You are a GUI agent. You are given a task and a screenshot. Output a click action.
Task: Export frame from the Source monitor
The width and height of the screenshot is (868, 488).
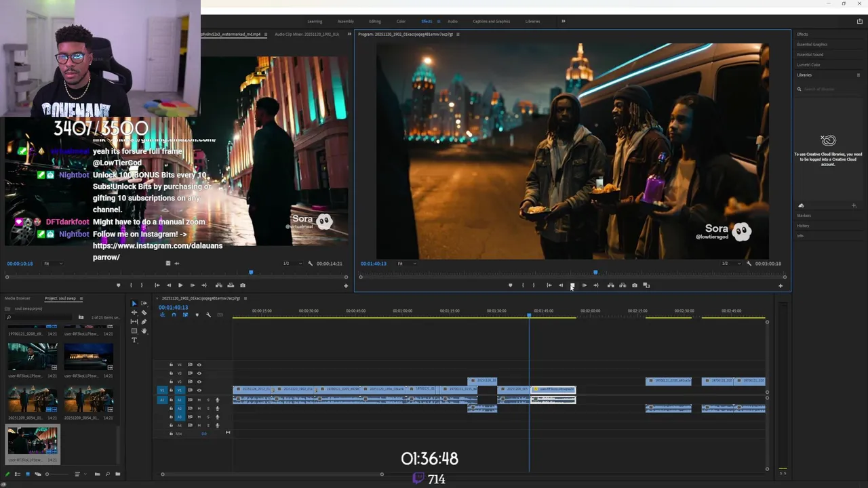coord(243,285)
